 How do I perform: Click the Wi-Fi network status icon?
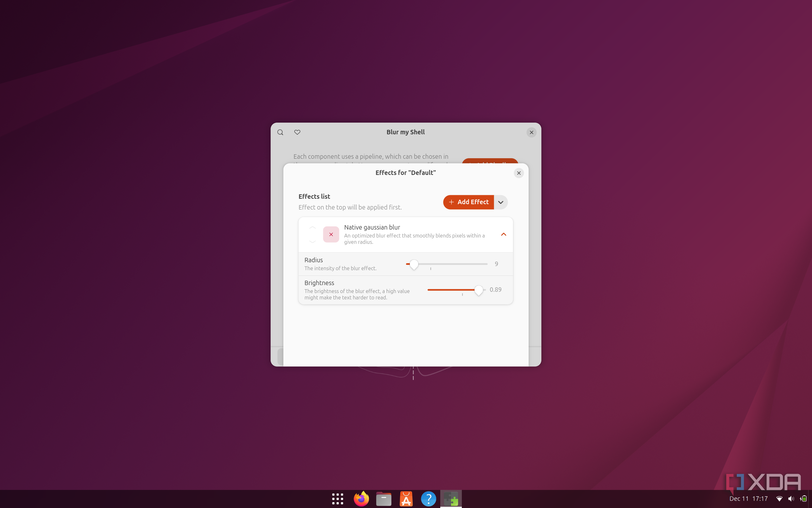779,499
